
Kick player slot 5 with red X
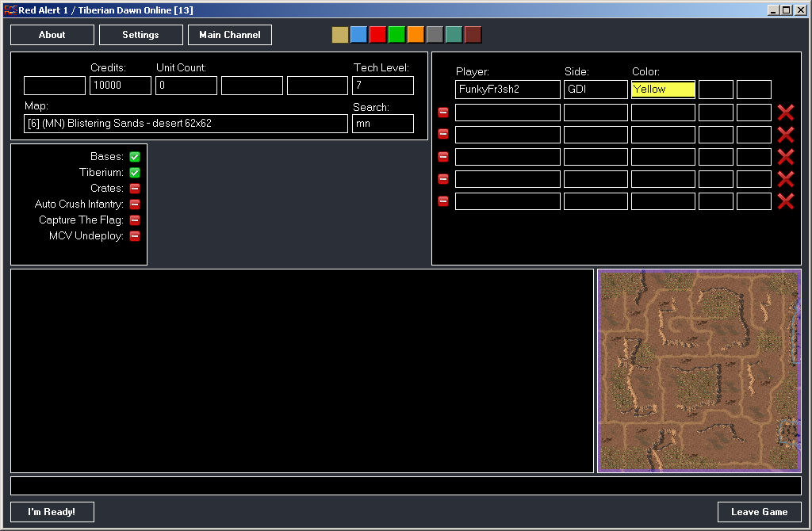786,178
